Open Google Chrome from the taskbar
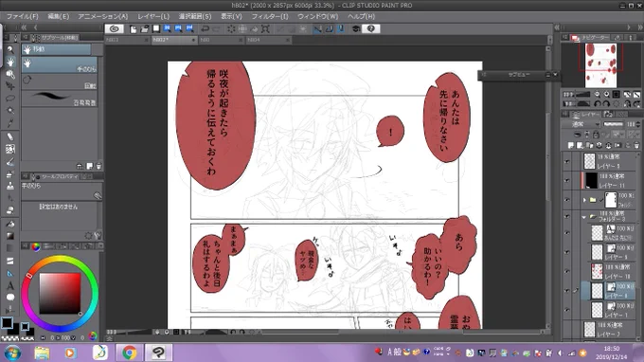Screen dimensions: 644x362 click(x=130, y=353)
